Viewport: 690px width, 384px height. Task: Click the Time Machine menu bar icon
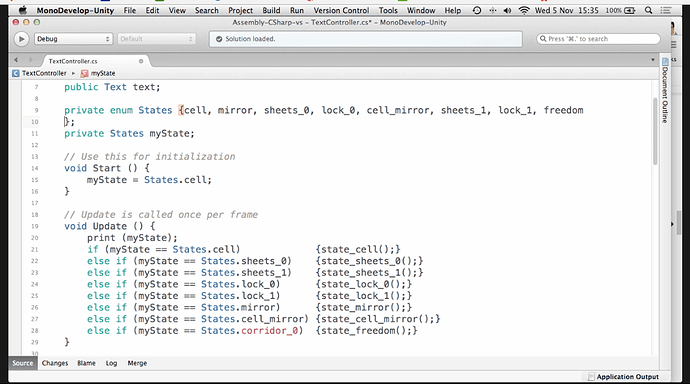[477, 10]
